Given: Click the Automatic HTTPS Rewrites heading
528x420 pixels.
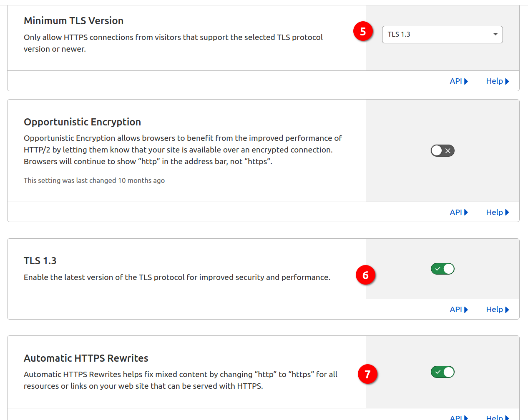Looking at the screenshot, I should [86, 358].
